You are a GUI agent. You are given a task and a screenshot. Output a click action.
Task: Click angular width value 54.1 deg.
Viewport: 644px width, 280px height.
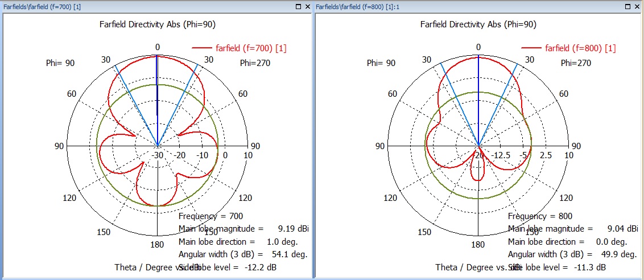coord(290,254)
